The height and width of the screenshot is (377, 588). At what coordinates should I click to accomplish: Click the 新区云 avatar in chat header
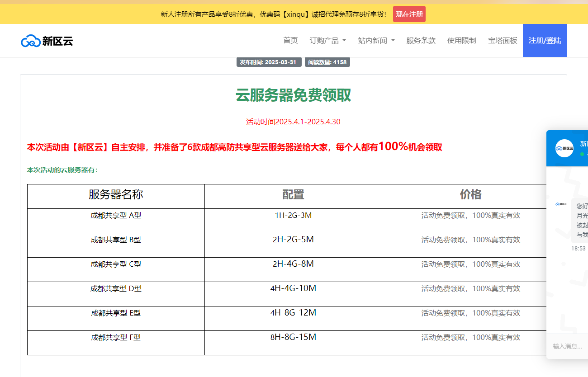point(564,148)
